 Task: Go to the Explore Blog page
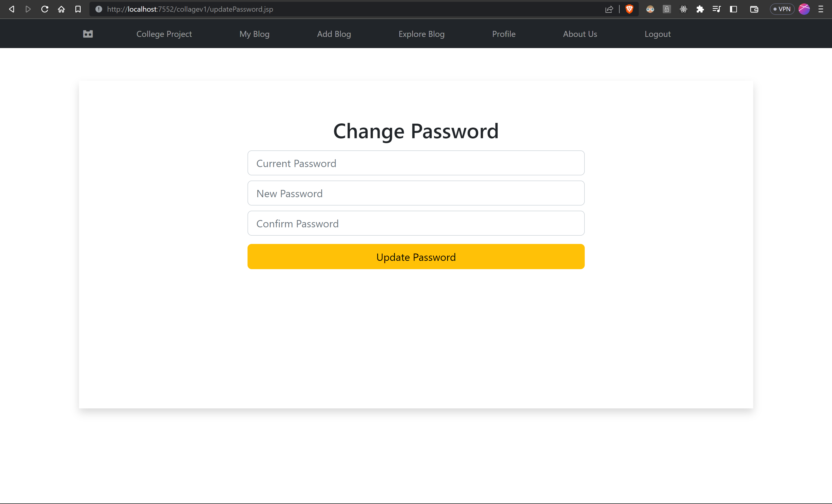tap(421, 34)
